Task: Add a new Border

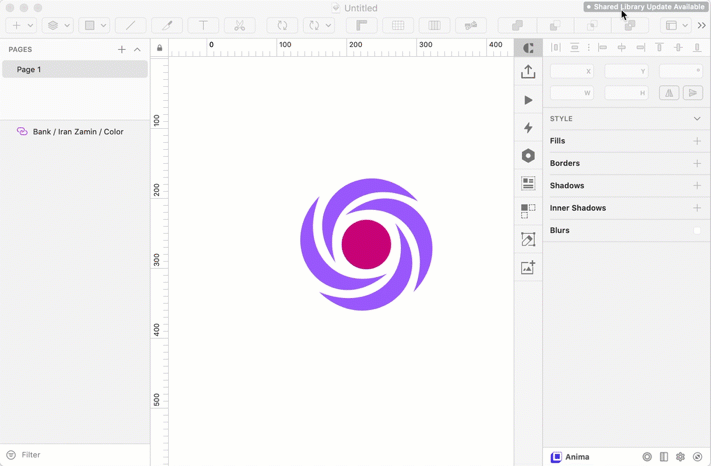Action: 697,163
